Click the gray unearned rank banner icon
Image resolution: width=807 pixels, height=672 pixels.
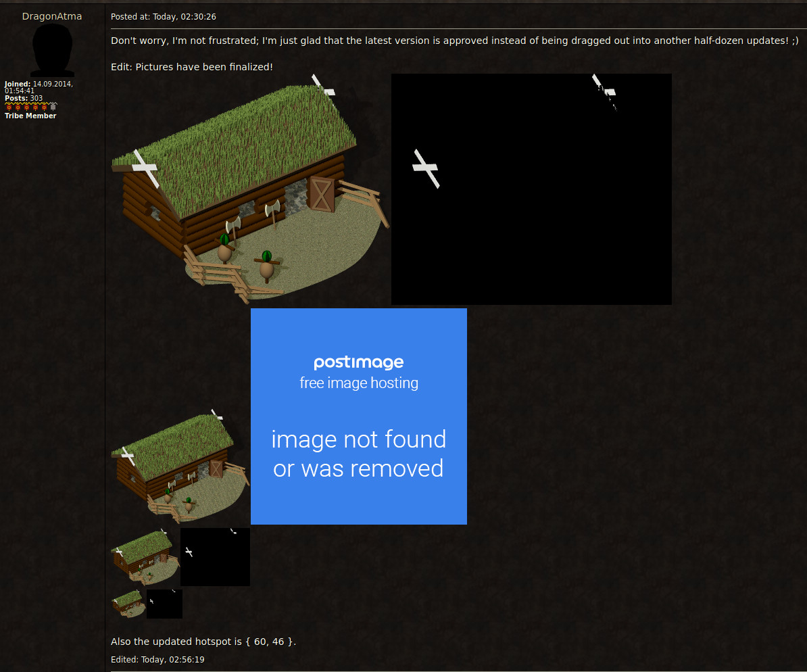coord(54,107)
